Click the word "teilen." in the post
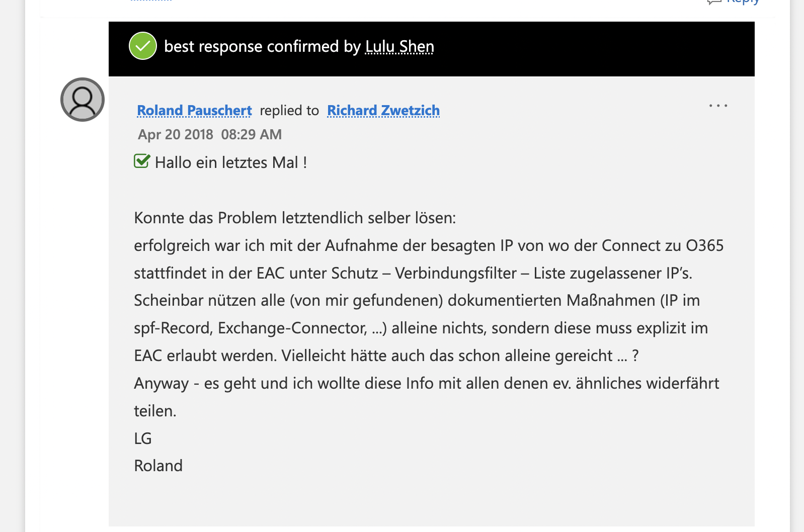The width and height of the screenshot is (804, 532). pos(155,411)
